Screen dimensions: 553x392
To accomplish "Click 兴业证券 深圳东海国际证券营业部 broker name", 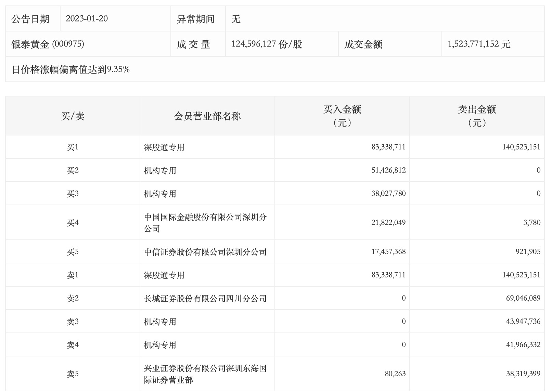I will pos(205,374).
